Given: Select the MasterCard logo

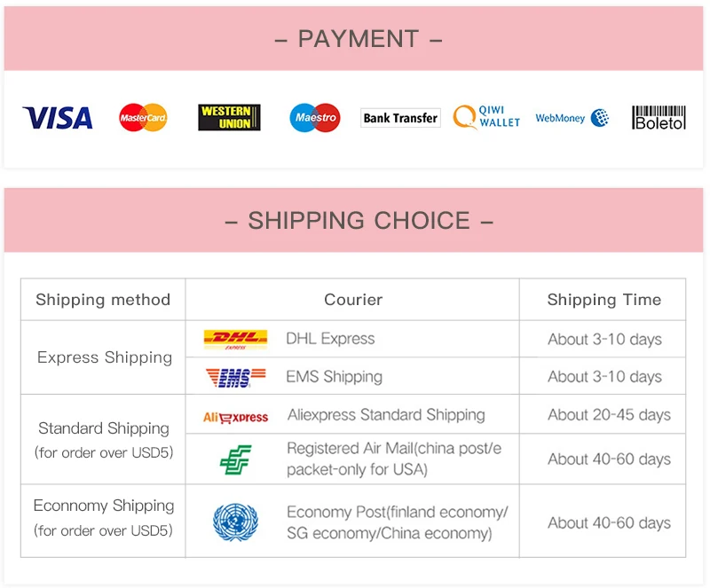Looking at the screenshot, I should pos(143,118).
